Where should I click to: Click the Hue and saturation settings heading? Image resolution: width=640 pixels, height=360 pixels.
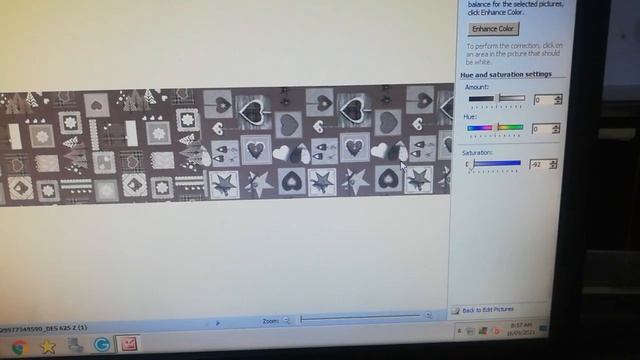pyautogui.click(x=506, y=75)
